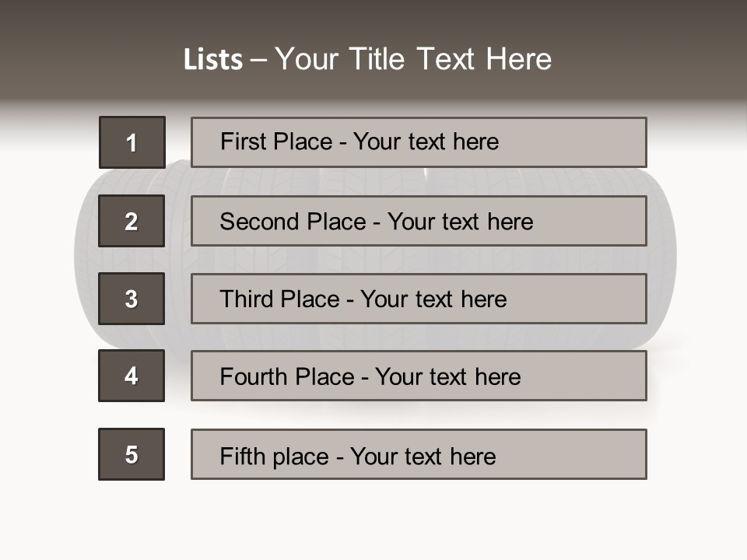Viewport: 747px width, 560px height.
Task: Click the number 2 square
Action: [x=132, y=221]
